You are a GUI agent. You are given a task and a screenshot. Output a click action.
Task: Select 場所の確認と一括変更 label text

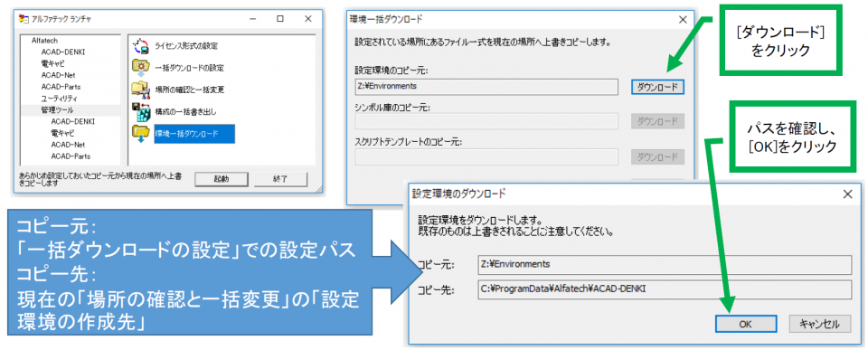[189, 90]
